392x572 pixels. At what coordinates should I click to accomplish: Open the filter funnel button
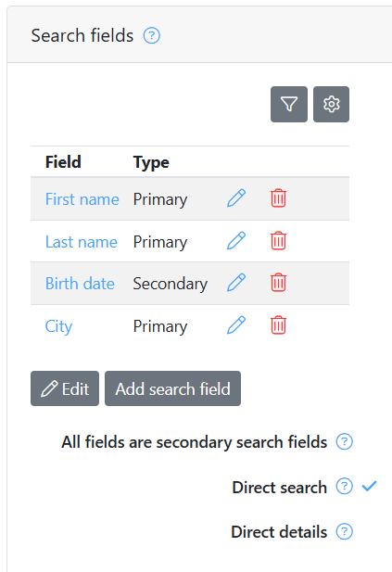(289, 105)
